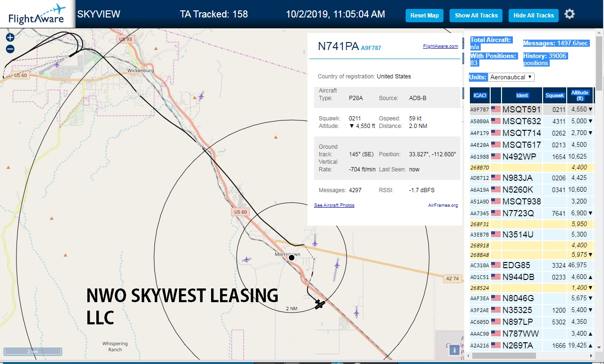The image size is (604, 364).
Task: Select the N3514U aircraft row
Action: [x=531, y=235]
